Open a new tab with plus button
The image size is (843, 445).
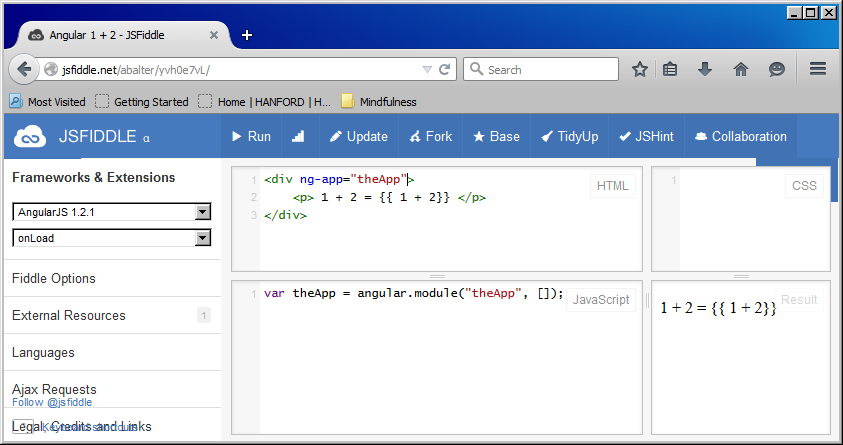(247, 35)
